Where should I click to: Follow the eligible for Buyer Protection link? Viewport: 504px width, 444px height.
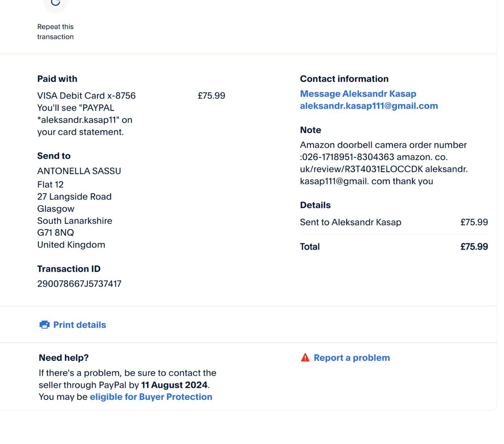tap(151, 397)
